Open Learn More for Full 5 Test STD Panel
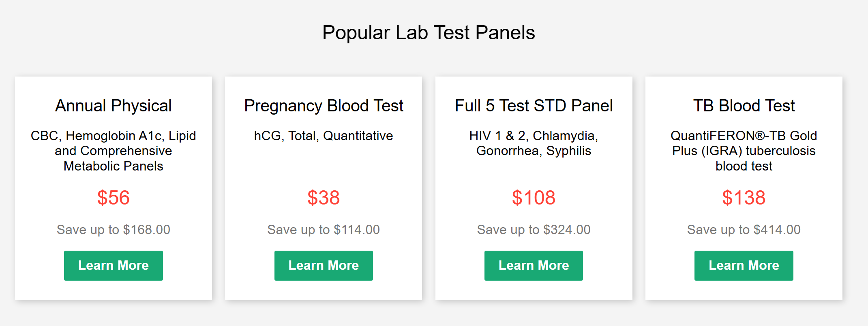The image size is (868, 326). pyautogui.click(x=534, y=266)
